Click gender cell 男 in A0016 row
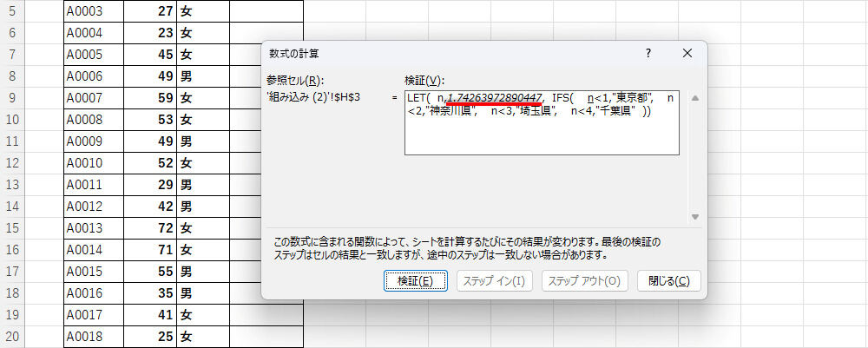The height and width of the screenshot is (348, 868). [x=202, y=293]
